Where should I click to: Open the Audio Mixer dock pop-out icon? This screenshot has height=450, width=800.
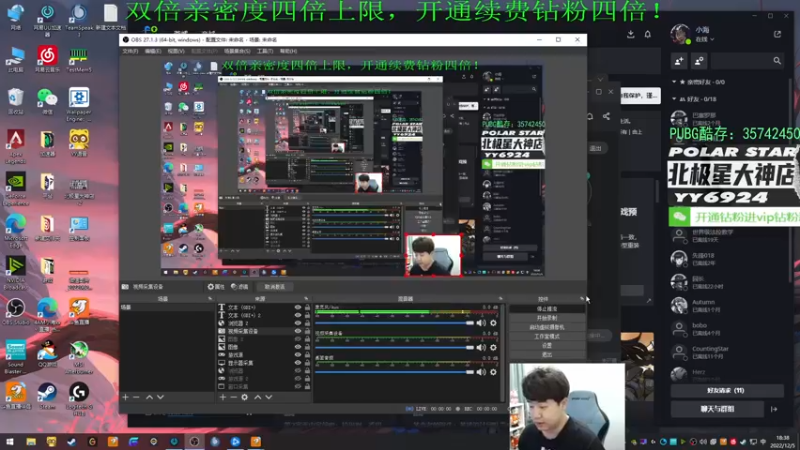coord(501,298)
